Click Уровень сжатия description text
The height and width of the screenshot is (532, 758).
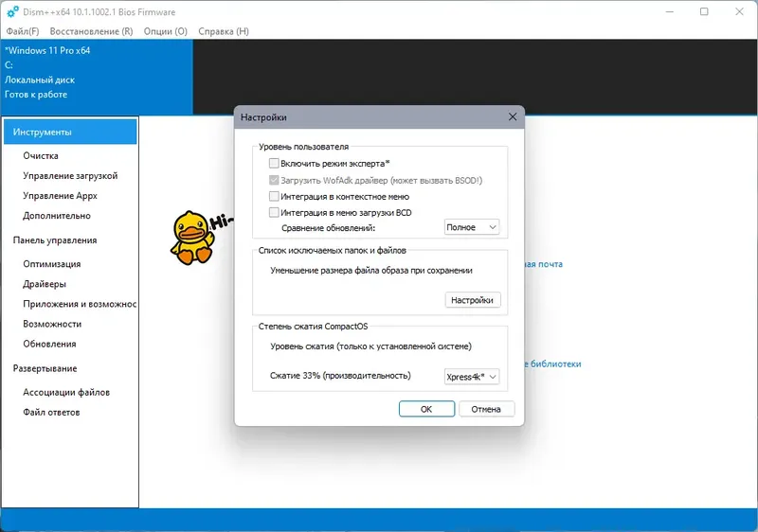370,346
